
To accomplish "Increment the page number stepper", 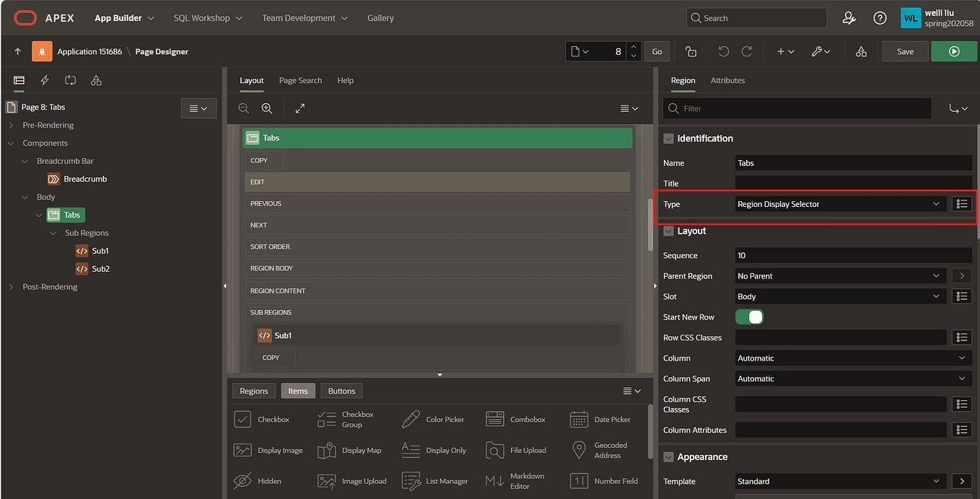I will 633,47.
